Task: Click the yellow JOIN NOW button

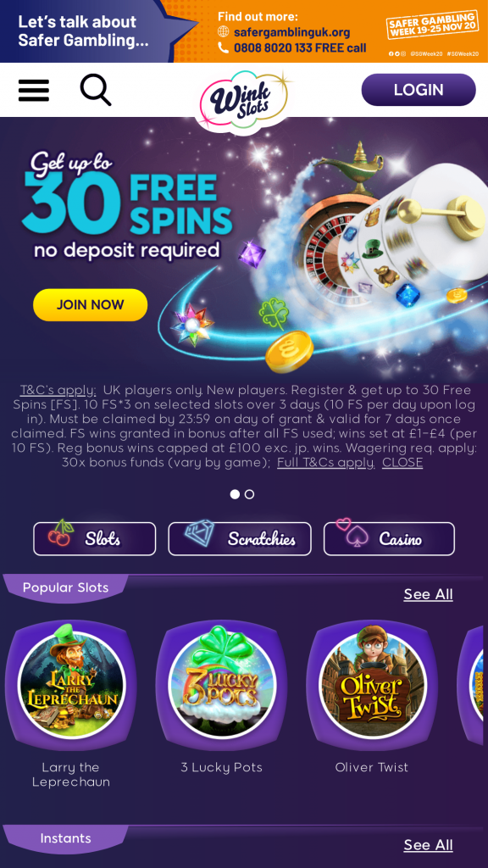Action: pos(90,305)
